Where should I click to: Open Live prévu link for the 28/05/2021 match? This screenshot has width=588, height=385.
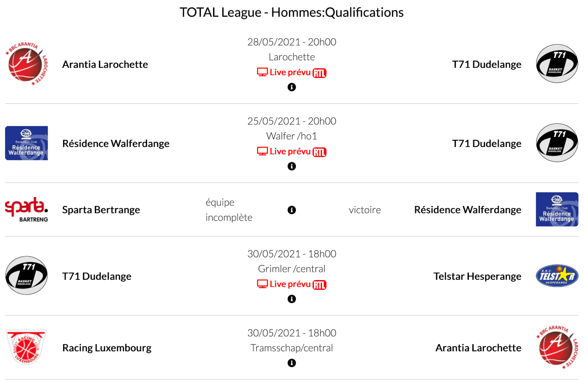[290, 72]
